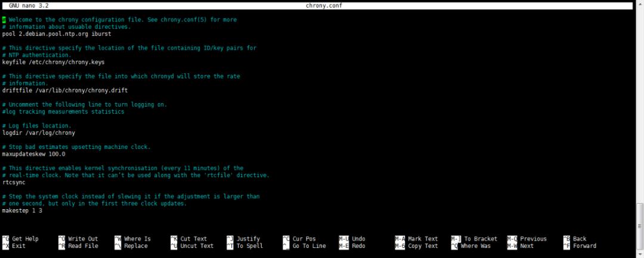This screenshot has width=644, height=258.
Task: Click the Forward shortcut
Action: pyautogui.click(x=580, y=245)
